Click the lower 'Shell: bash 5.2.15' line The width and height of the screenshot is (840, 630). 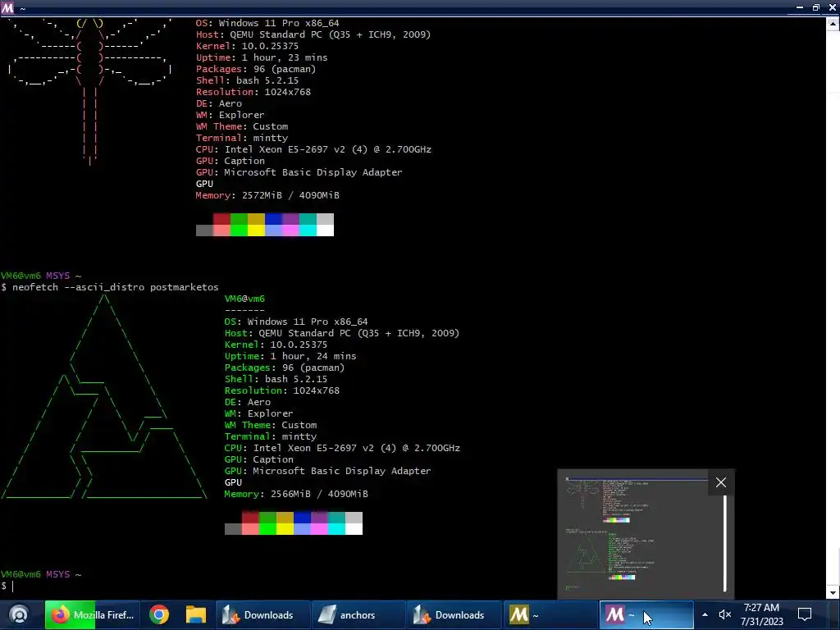pyautogui.click(x=276, y=379)
